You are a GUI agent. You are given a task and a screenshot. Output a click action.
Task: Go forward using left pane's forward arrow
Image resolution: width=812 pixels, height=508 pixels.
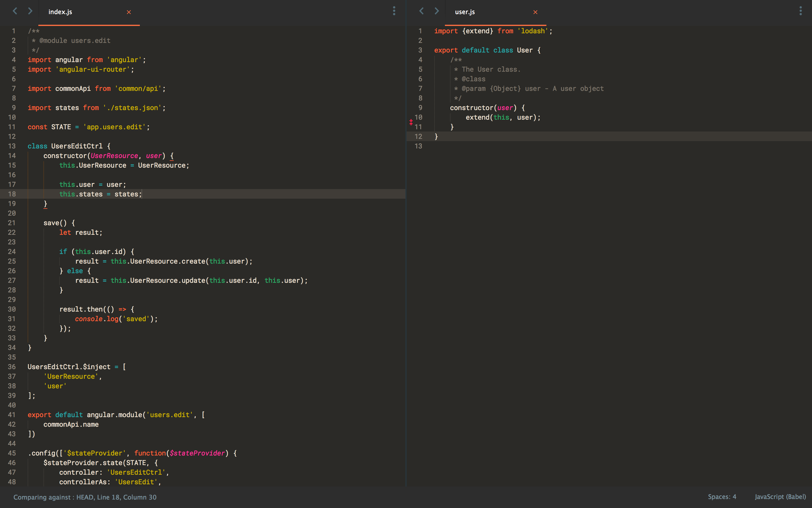pos(30,11)
